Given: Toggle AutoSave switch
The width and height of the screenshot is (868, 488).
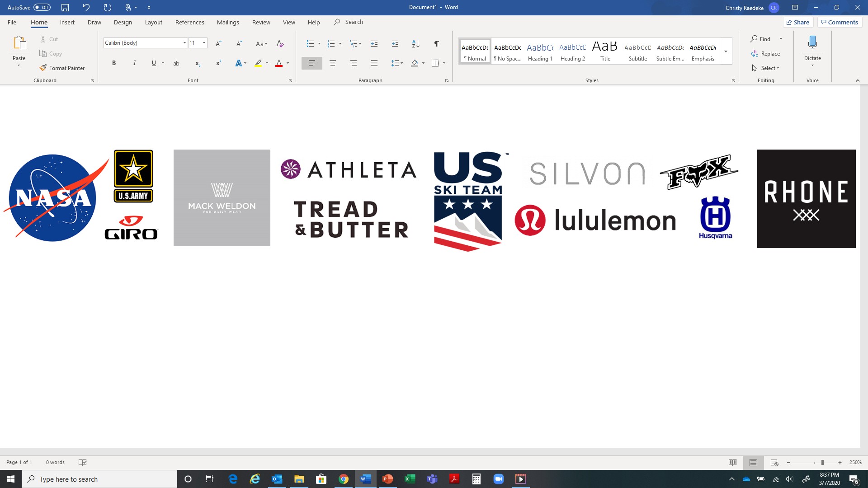Looking at the screenshot, I should 42,7.
